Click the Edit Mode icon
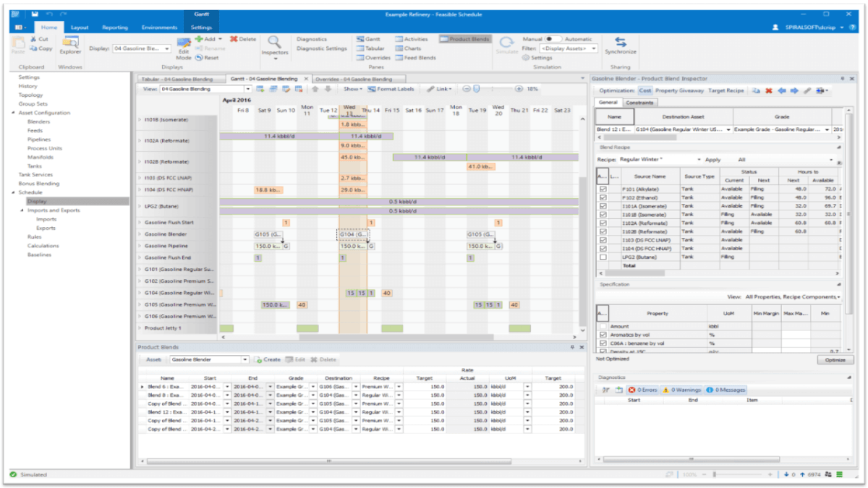 [184, 49]
